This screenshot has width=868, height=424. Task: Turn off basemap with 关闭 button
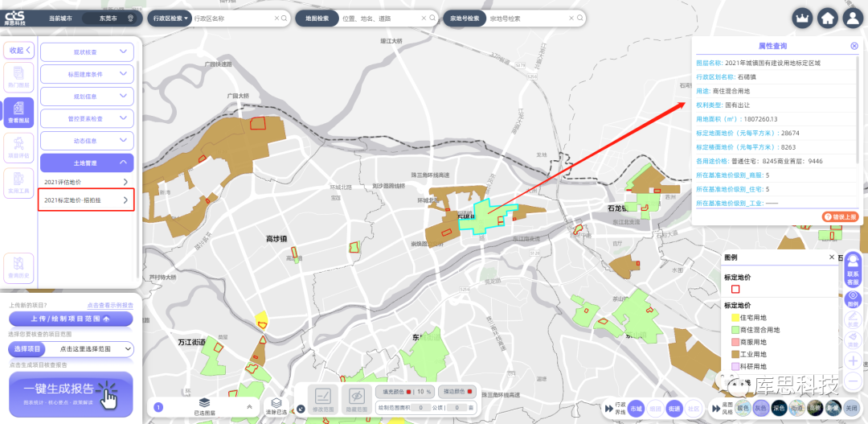click(x=851, y=408)
